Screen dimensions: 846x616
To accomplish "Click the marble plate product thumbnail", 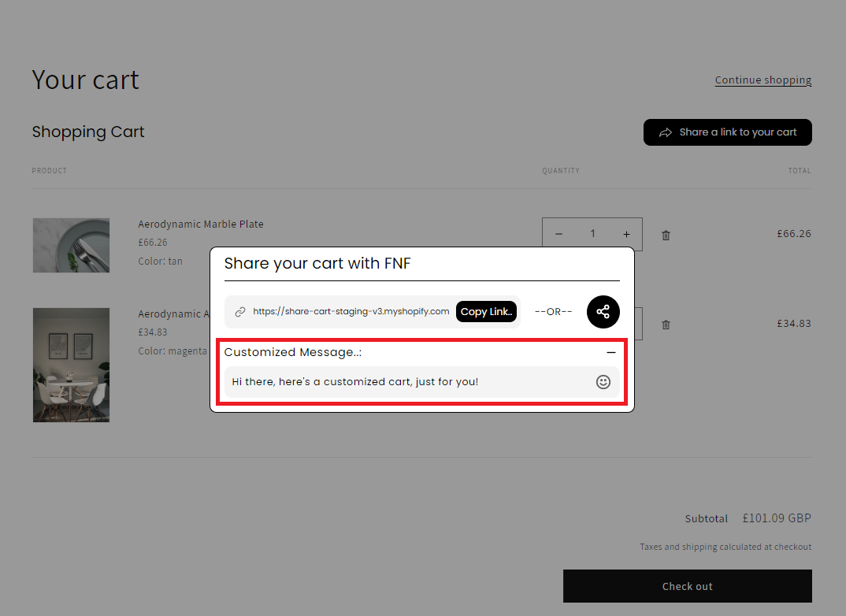I will tap(71, 245).
